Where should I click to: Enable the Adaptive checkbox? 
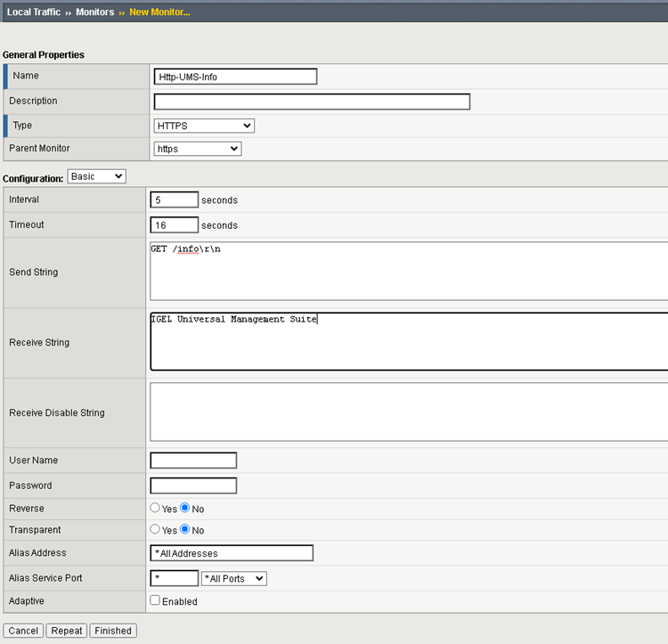click(x=155, y=601)
